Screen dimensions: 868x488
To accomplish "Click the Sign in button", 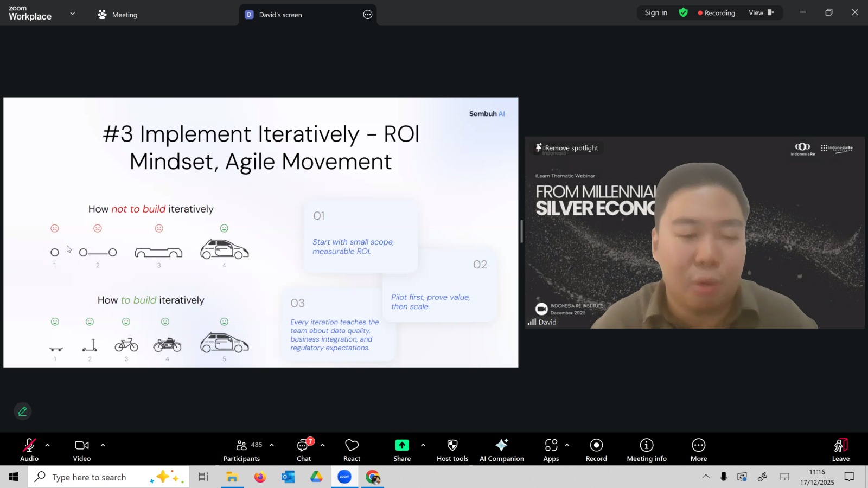I will tap(656, 12).
